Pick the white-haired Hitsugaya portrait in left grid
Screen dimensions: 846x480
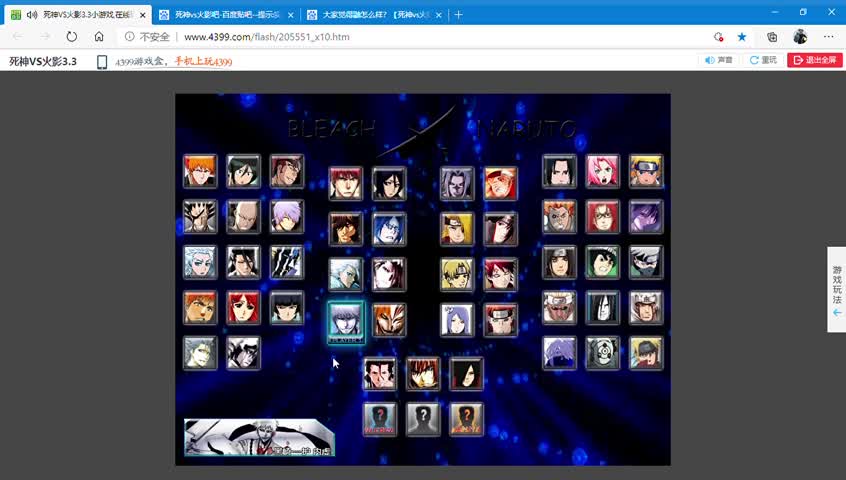[200, 262]
